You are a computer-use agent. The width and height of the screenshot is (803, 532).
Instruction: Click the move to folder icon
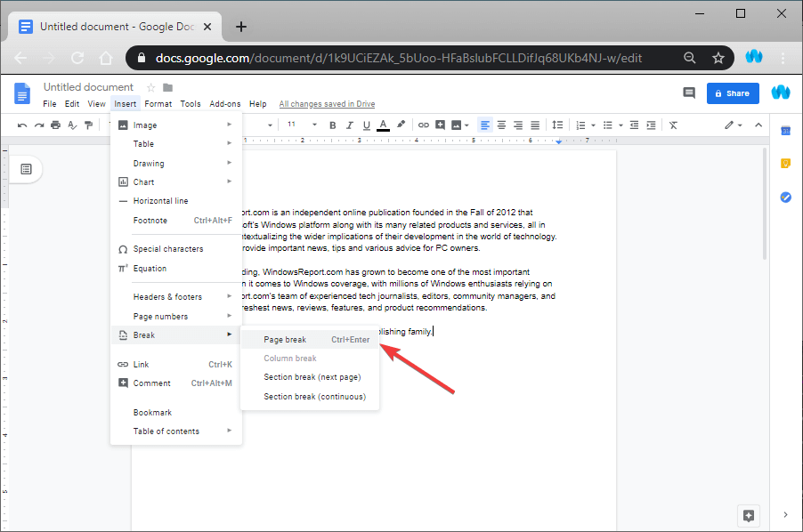pyautogui.click(x=168, y=87)
